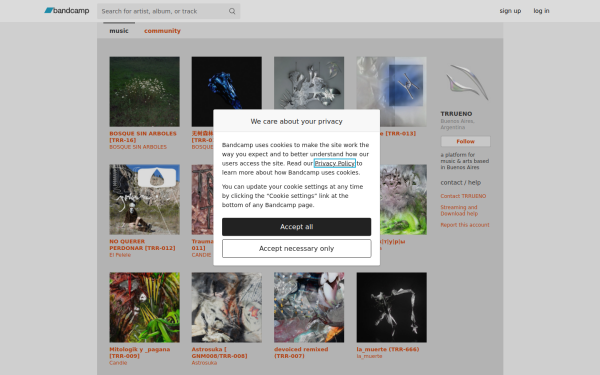
Task: Open Astrosuka [GNM008/TRR-008] title
Action: [219, 352]
